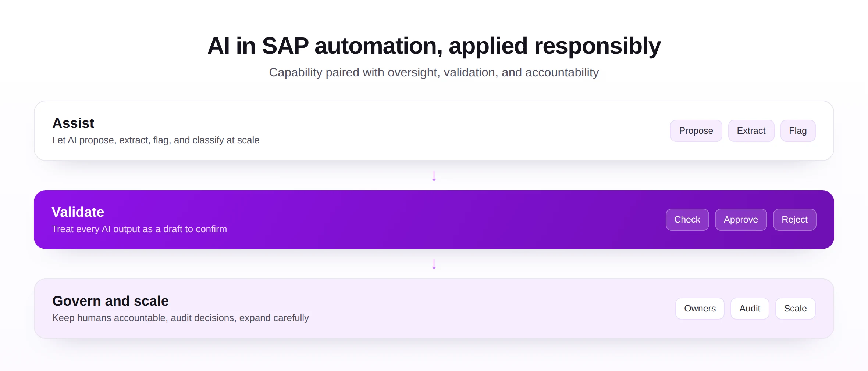Click the text 'Let AI propose, extract, flag, and classify at scale'
This screenshot has width=868, height=371.
[156, 140]
